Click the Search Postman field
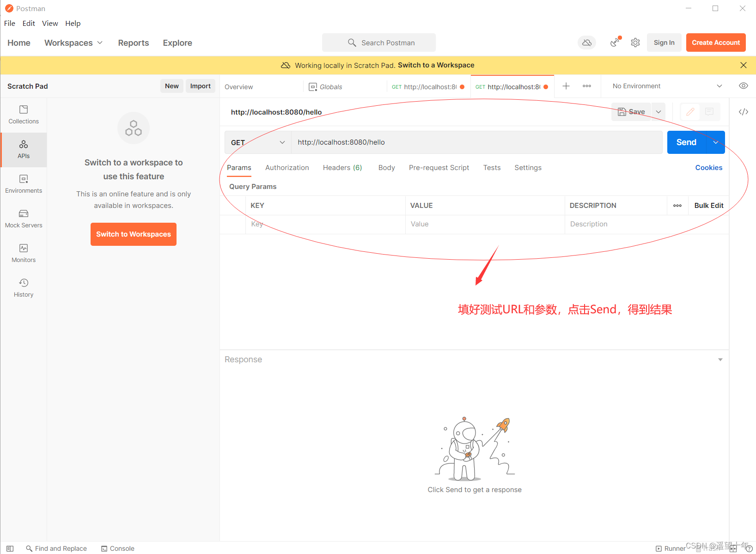756x554 pixels. tap(379, 43)
